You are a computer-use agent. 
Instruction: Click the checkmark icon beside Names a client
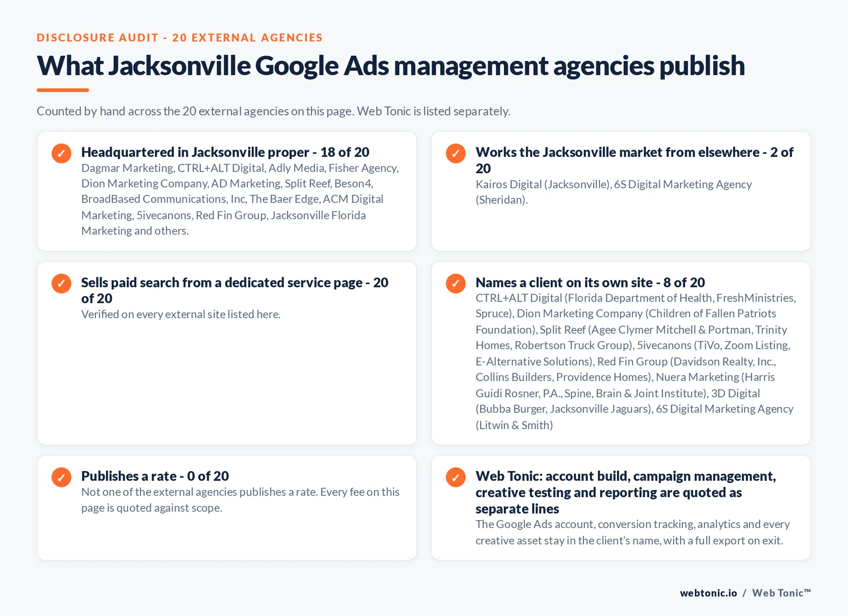pos(456,283)
